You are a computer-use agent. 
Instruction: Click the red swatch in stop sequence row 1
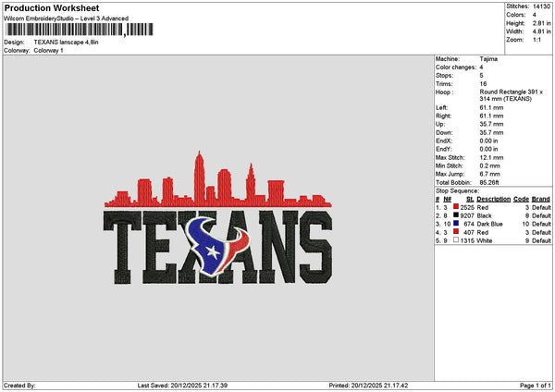pos(456,206)
